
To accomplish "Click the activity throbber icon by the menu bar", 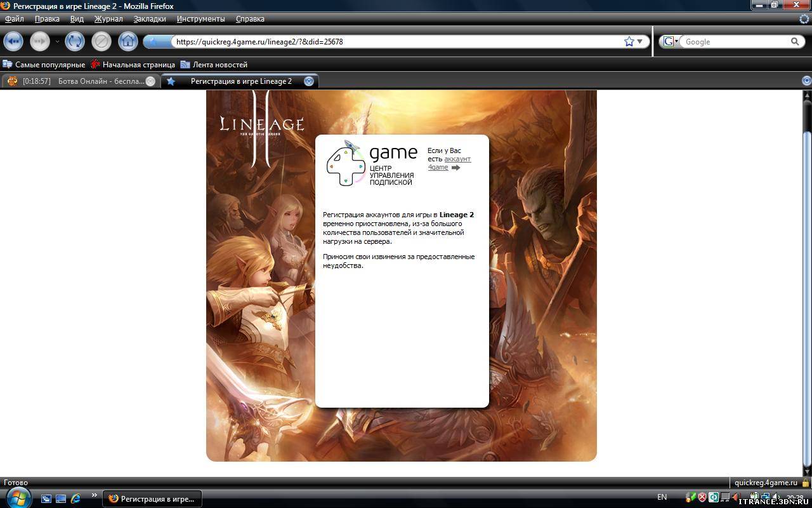I will point(804,19).
